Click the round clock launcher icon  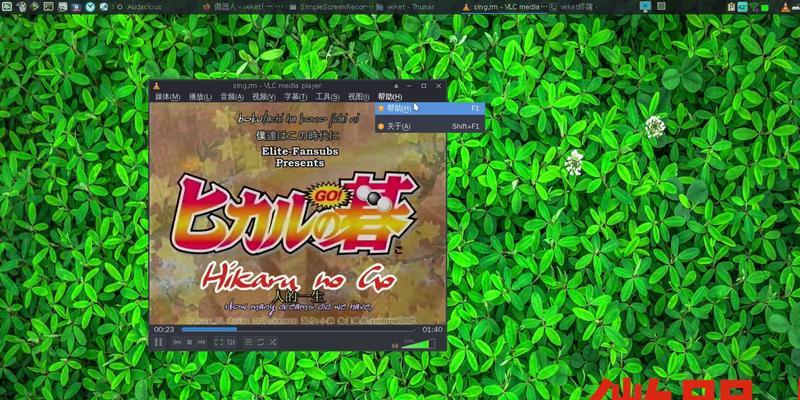click(x=90, y=7)
